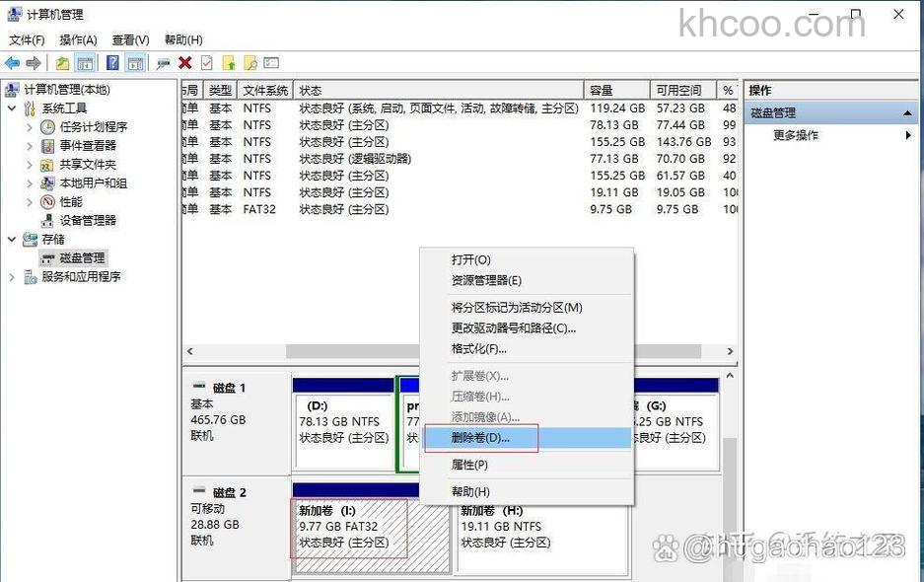Click the back navigation arrow in the toolbar

tap(12, 62)
